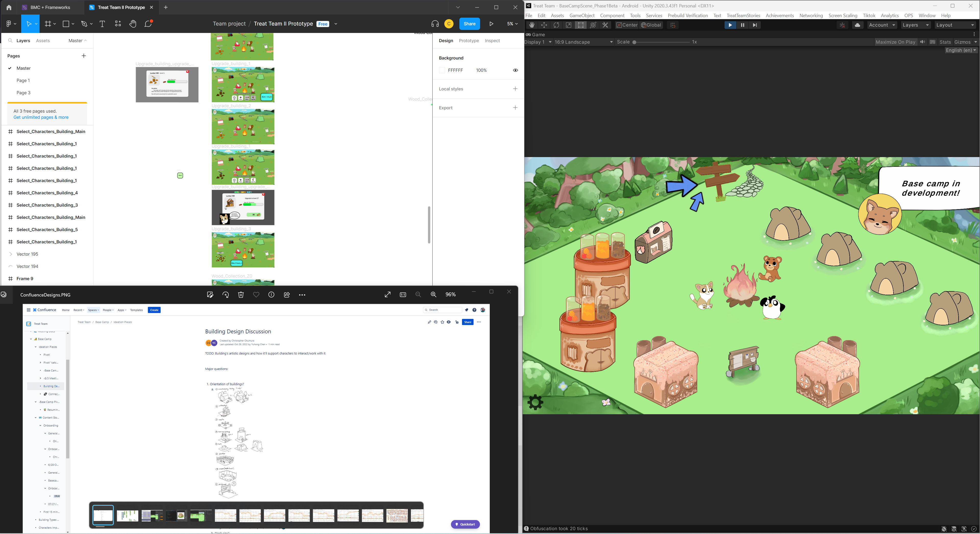Open the English (en) language dropdown
980x534 pixels.
961,50
